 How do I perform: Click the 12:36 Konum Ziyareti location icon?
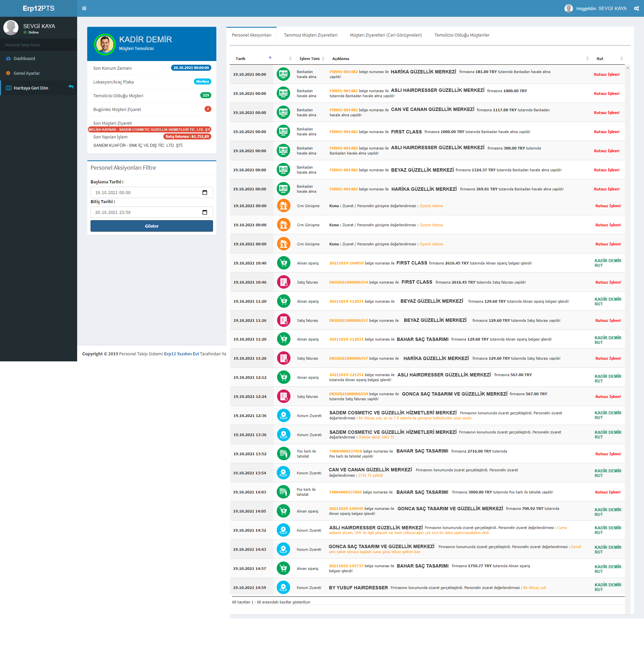pyautogui.click(x=283, y=416)
